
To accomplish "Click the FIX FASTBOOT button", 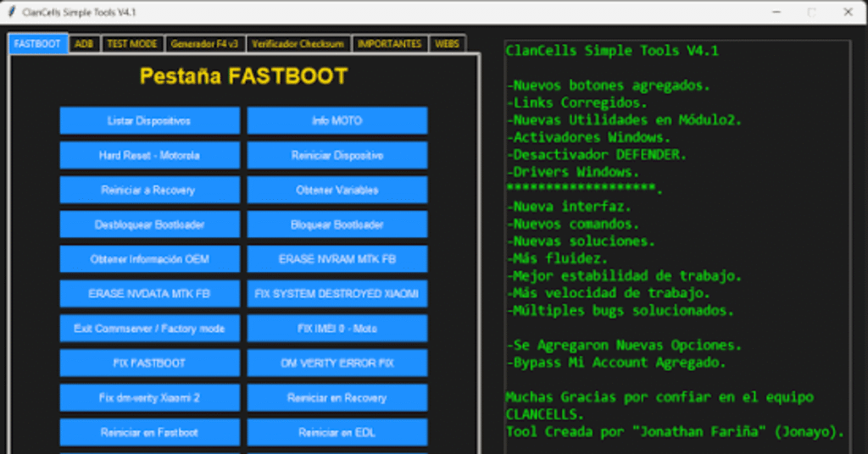I will tap(149, 363).
